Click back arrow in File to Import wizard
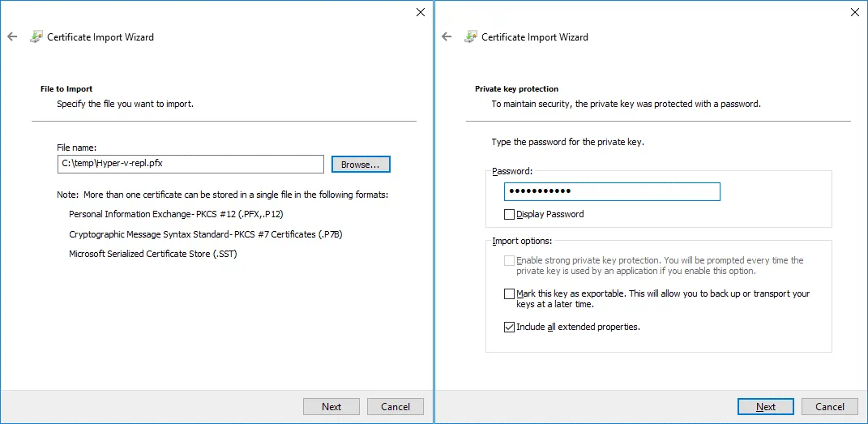The image size is (868, 424). [12, 36]
